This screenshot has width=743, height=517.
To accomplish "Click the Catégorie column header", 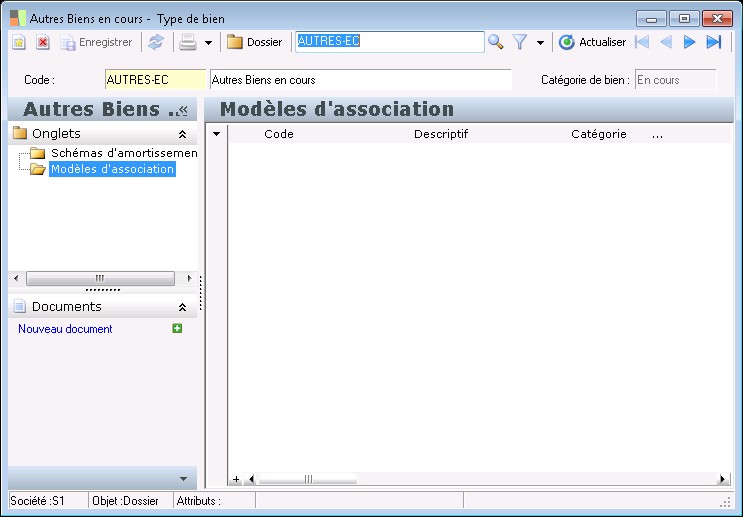I will pyautogui.click(x=599, y=134).
